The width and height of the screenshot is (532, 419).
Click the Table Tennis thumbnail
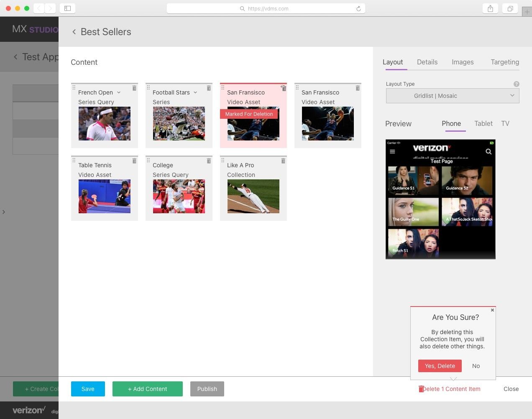[x=105, y=196]
